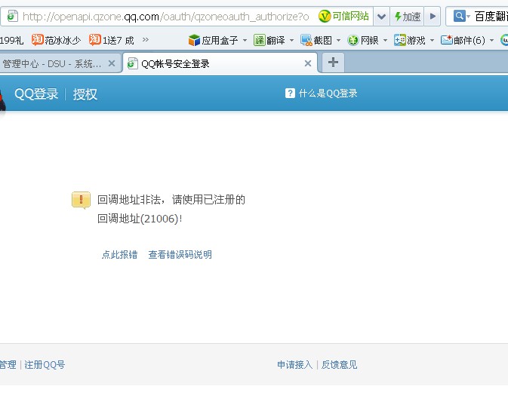Open the 网银 dropdown arrow
The image size is (508, 420).
pos(385,40)
